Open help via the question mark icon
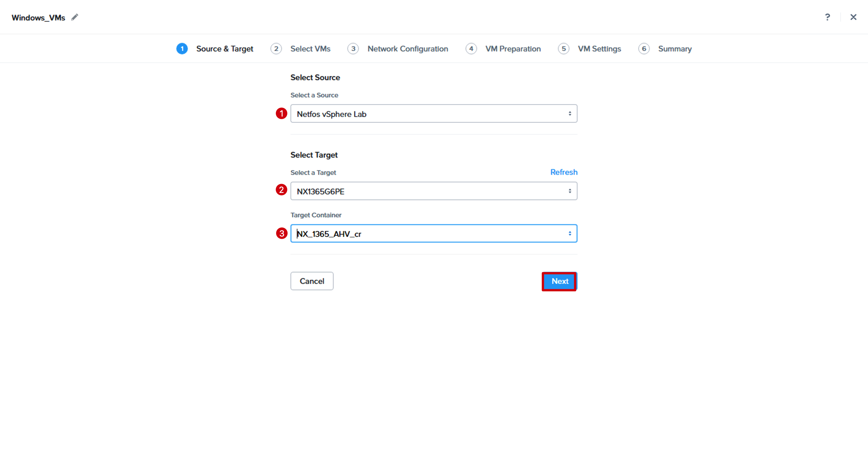 pyautogui.click(x=828, y=17)
